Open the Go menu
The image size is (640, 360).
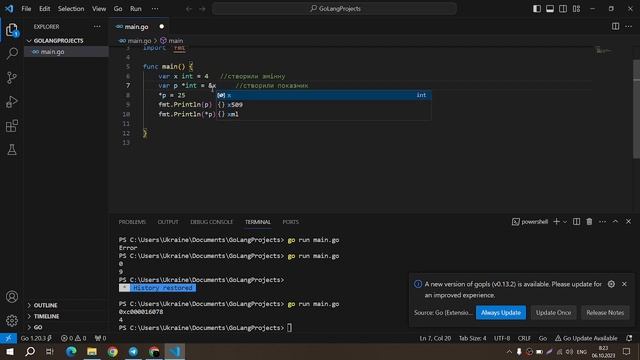(118, 9)
